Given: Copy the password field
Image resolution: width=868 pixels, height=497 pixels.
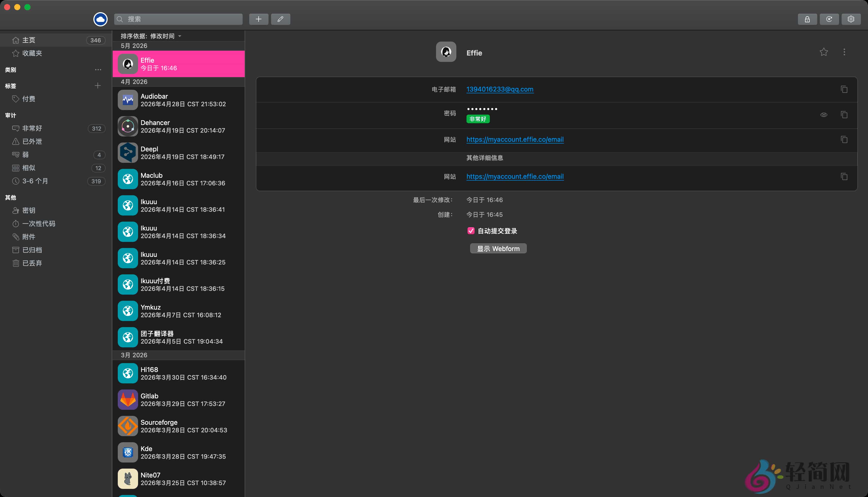Looking at the screenshot, I should [844, 115].
